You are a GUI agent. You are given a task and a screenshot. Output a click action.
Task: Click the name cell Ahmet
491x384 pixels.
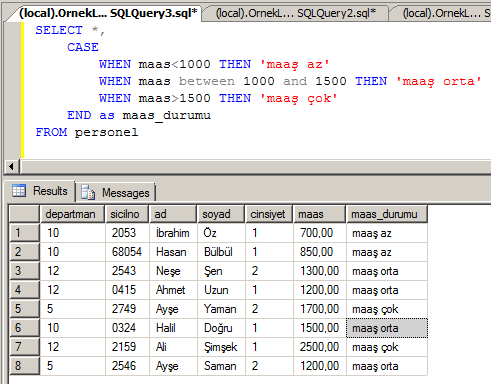173,290
